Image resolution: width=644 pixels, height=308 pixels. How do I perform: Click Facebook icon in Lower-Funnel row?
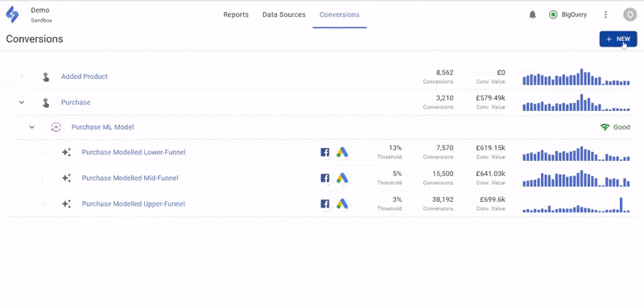[x=325, y=153]
